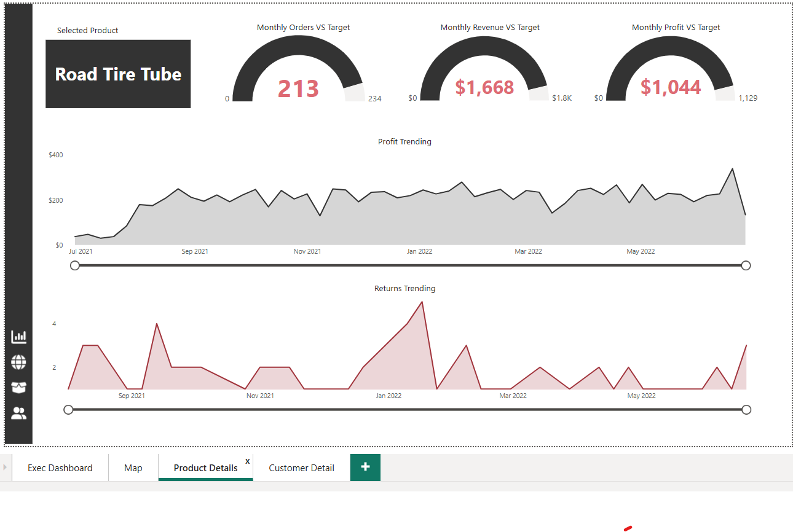Click the Monthly Profit gauge value $1,044
The width and height of the screenshot is (793, 532).
(671, 87)
